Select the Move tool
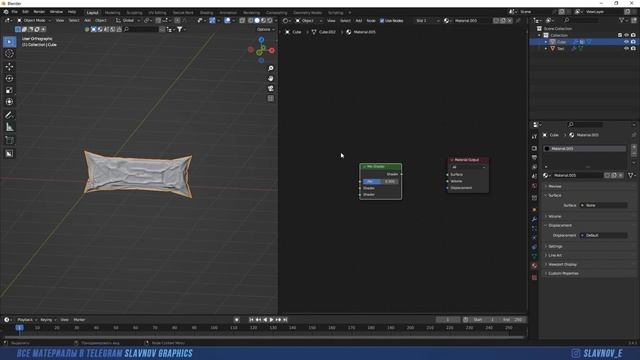 (x=9, y=67)
